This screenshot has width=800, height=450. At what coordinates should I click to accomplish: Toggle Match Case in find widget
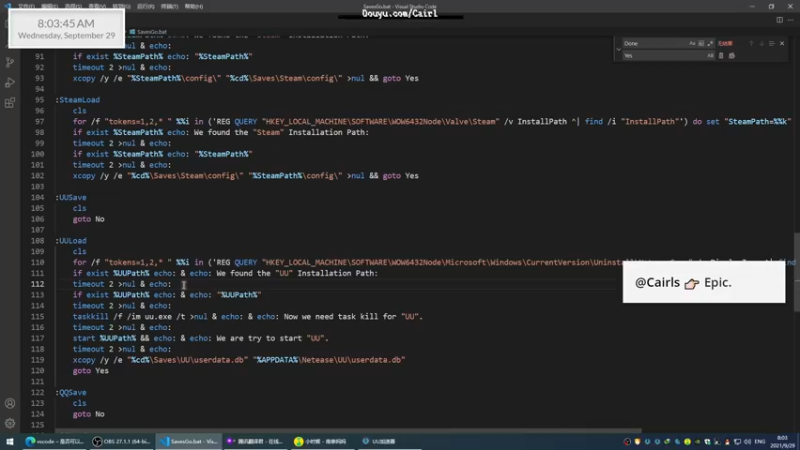coord(692,43)
